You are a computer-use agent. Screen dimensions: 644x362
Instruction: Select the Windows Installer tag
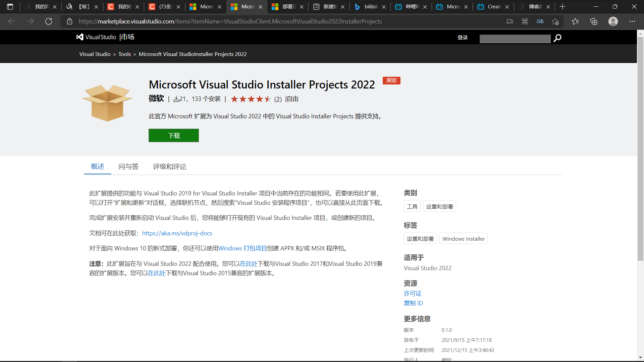pos(463,238)
